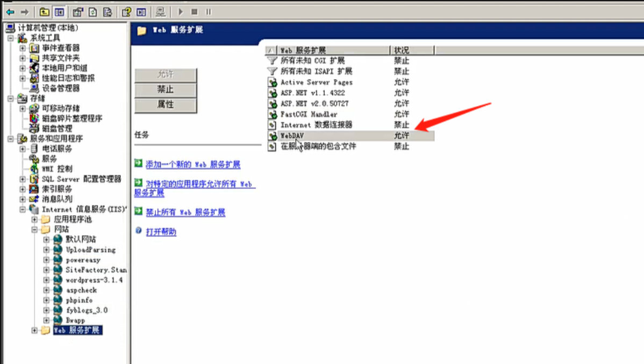Viewport: 644px width, 364px height.
Task: Click the WMI 控制 tree icon
Action: (x=34, y=168)
